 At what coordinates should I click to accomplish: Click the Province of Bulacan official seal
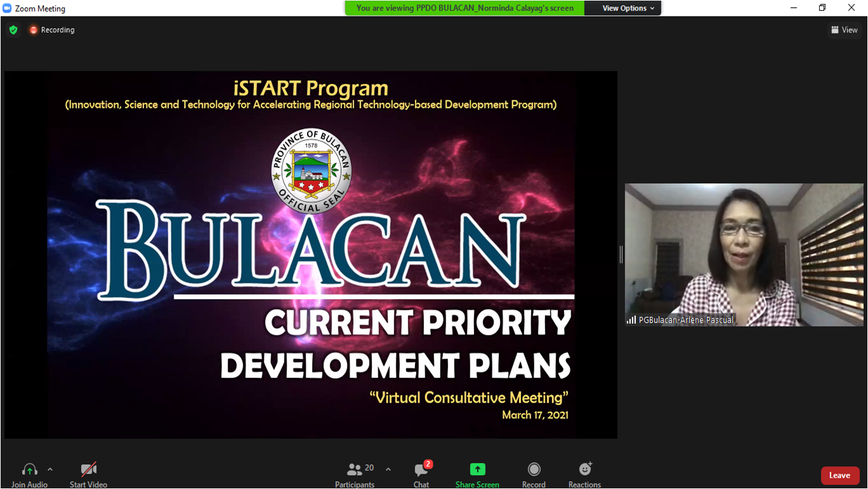311,171
